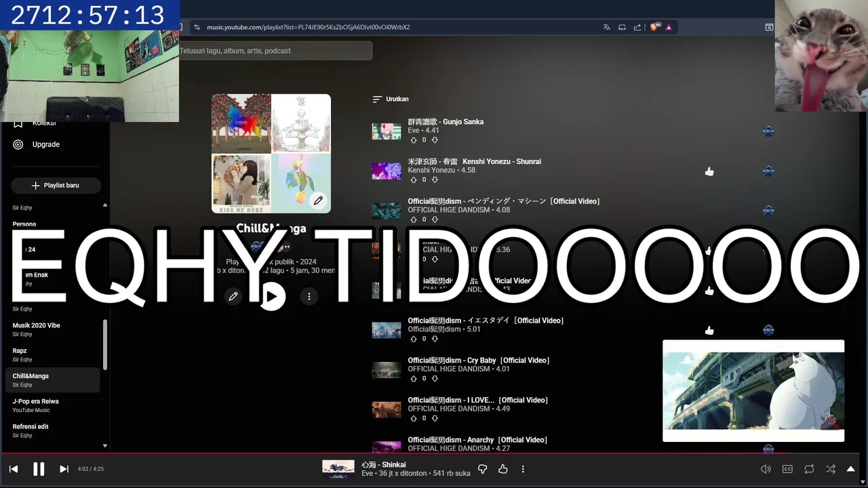Toggle repeat mode in the player bar
868x488 pixels.
[x=809, y=469]
